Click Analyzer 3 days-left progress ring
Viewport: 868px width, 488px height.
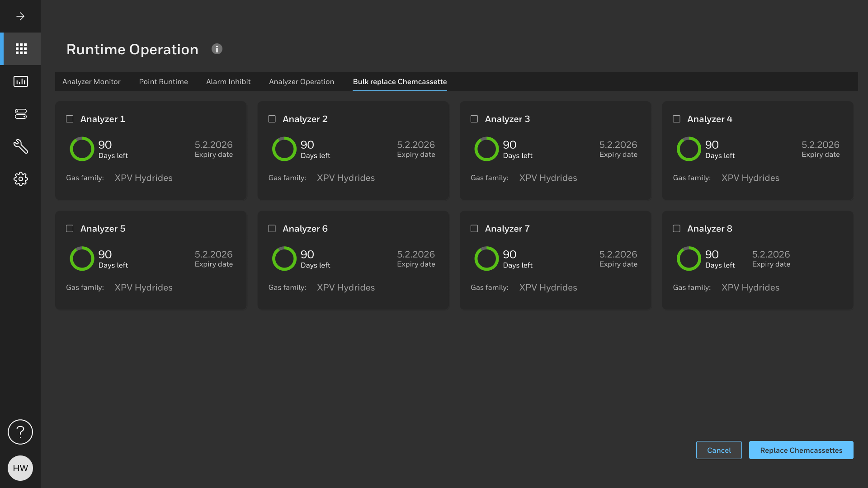[486, 149]
